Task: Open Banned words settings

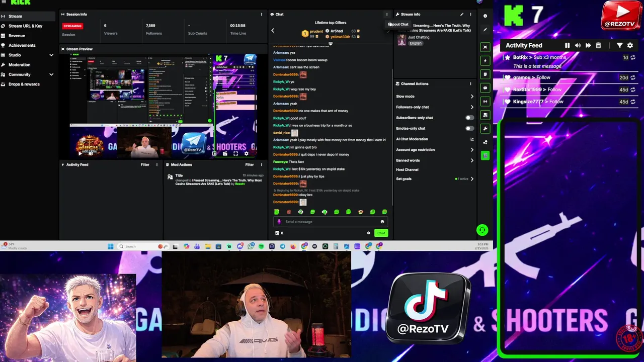Action: [435, 160]
